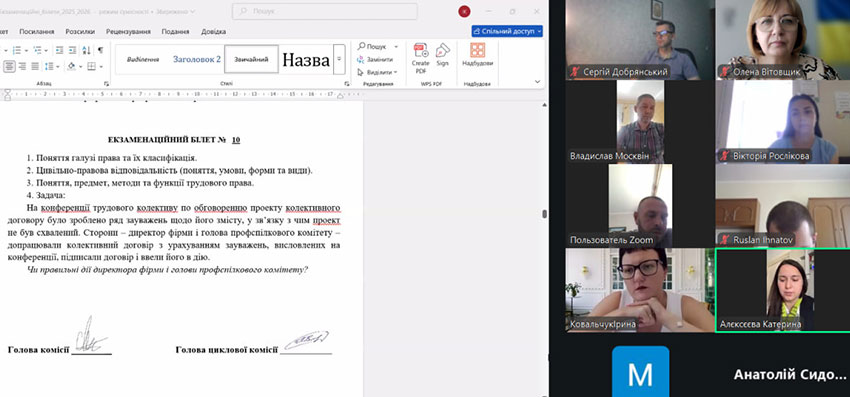Click the Word title bar search field
Image resolution: width=850 pixels, height=397 pixels.
pos(325,11)
